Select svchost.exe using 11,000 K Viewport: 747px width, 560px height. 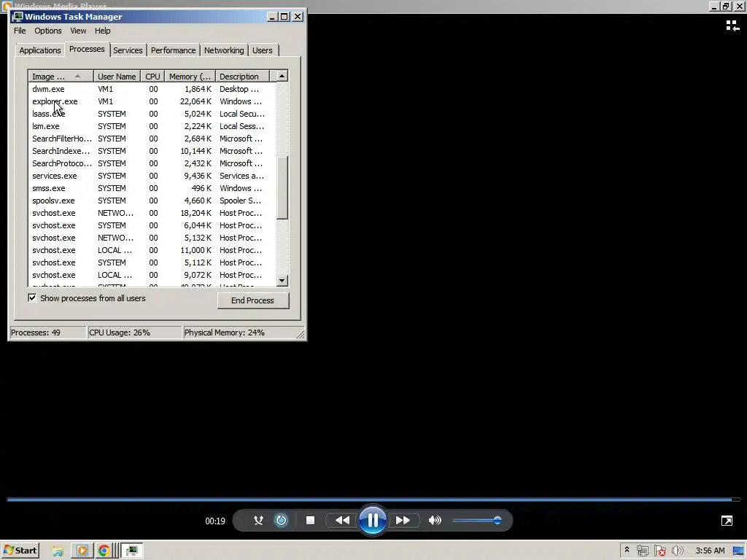[152, 250]
